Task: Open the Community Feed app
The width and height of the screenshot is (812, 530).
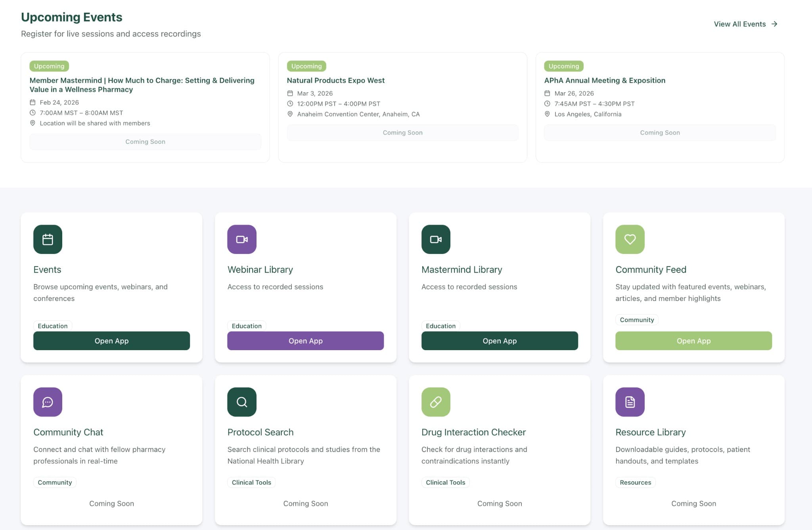Action: pos(693,341)
